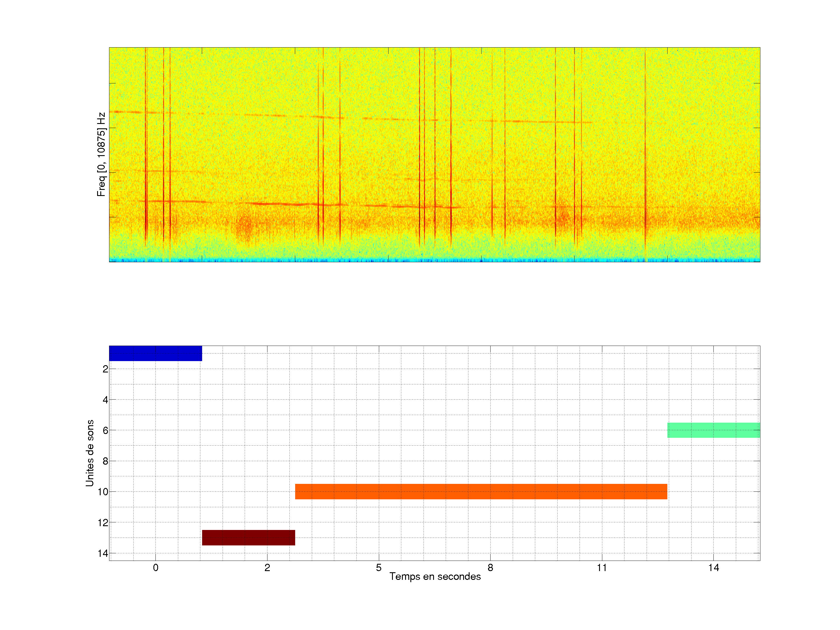The width and height of the screenshot is (840, 630).
Task: Click the x-axis tick label '8'
Action: [490, 568]
